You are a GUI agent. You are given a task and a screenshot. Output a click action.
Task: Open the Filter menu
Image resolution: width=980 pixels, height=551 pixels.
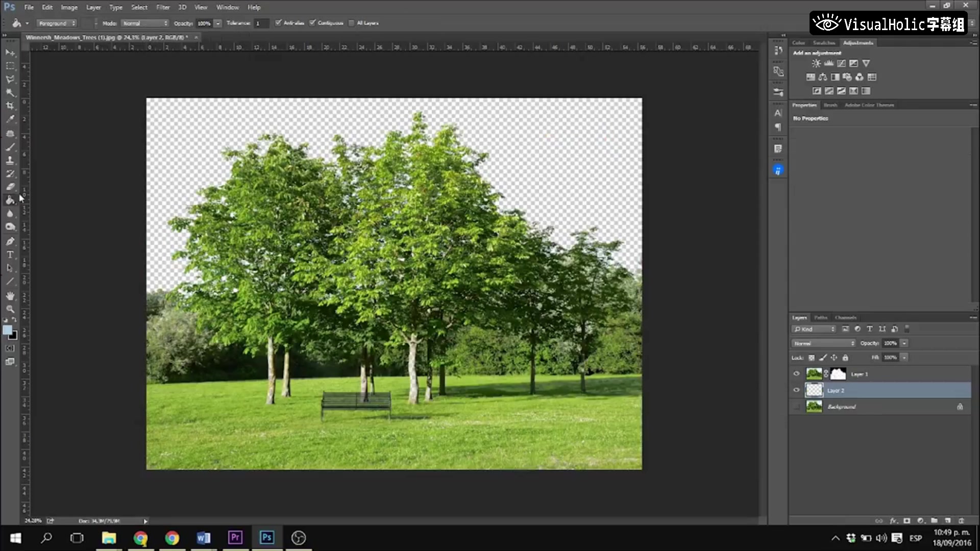click(163, 7)
